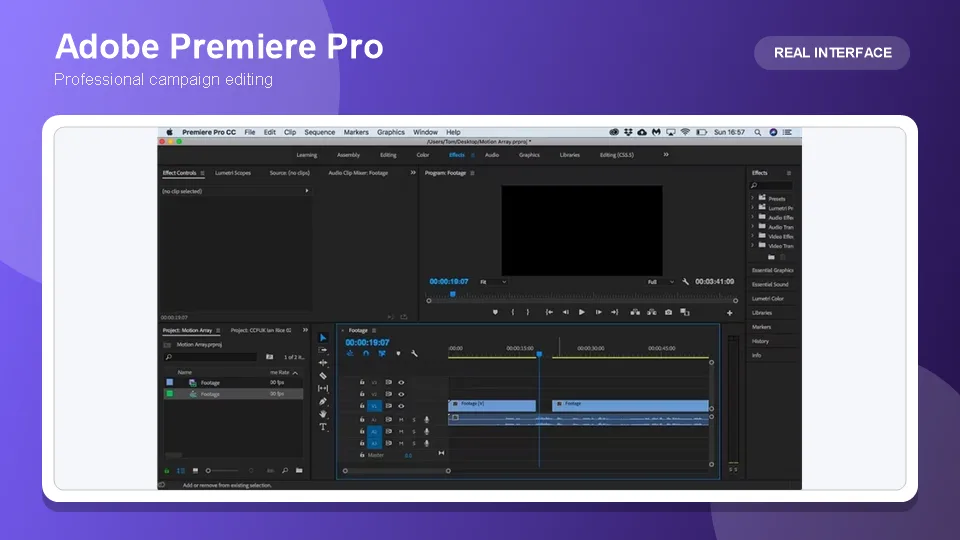The height and width of the screenshot is (540, 960).
Task: Enable voice-over record on A3
Action: 427,443
